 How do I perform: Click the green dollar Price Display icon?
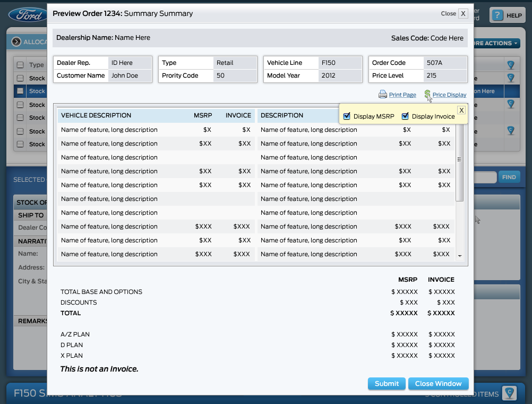click(x=427, y=95)
